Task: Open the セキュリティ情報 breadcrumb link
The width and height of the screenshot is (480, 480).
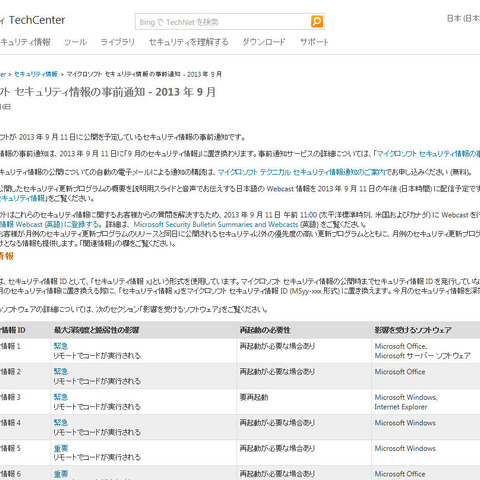Action: pos(36,74)
